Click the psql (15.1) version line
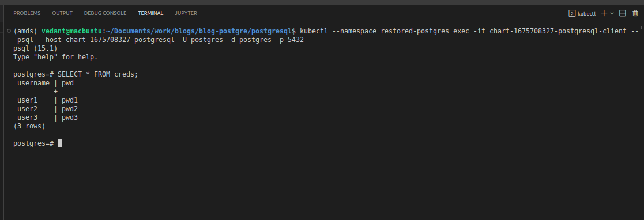Viewport: 644px width, 220px height. (35, 48)
